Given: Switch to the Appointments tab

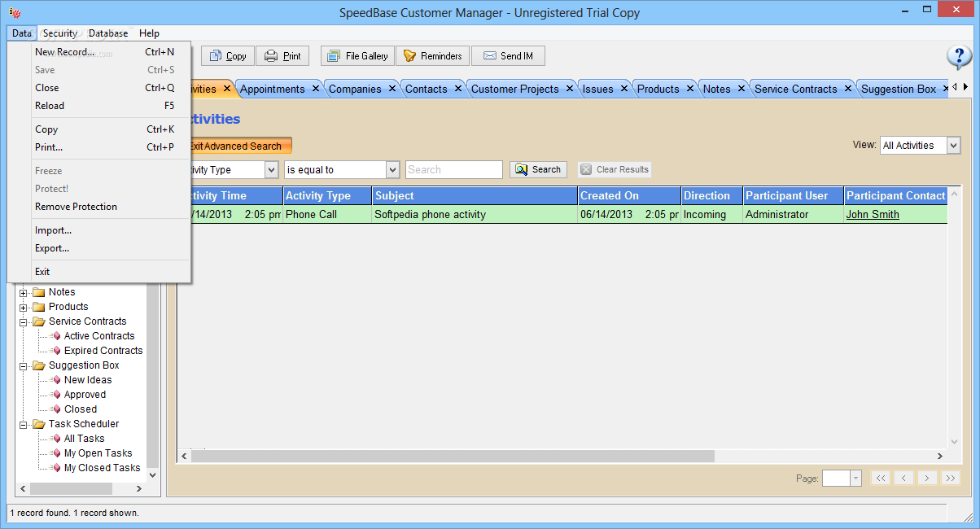Looking at the screenshot, I should click(x=273, y=90).
